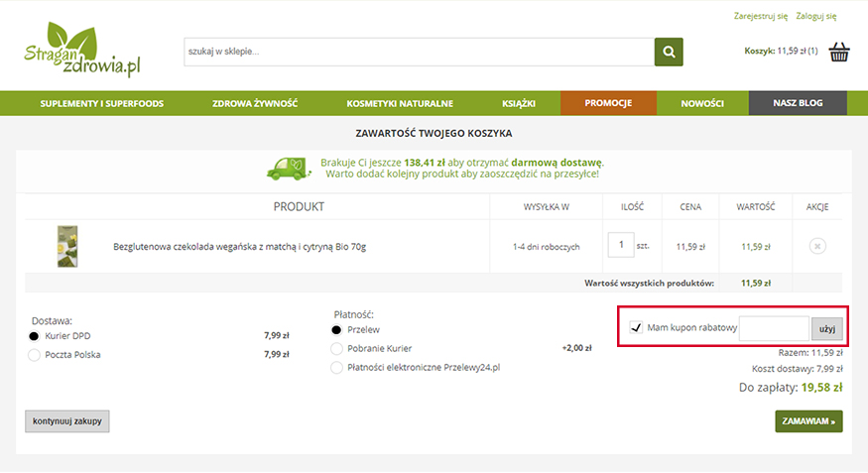Image resolution: width=868 pixels, height=473 pixels.
Task: Go to the Promocje section
Action: [608, 103]
